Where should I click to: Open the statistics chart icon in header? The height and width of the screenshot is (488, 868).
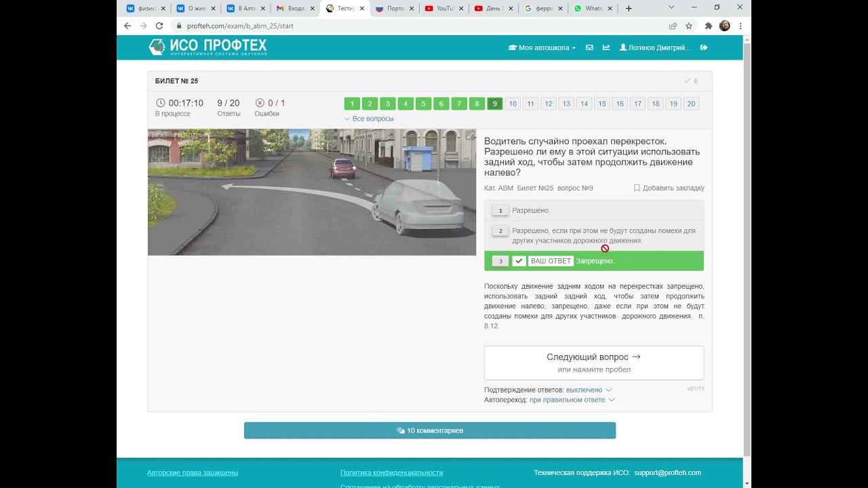(606, 47)
